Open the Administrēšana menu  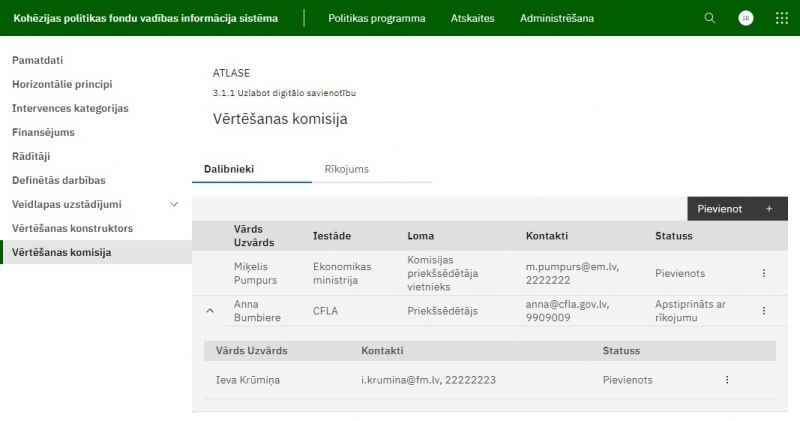[557, 18]
